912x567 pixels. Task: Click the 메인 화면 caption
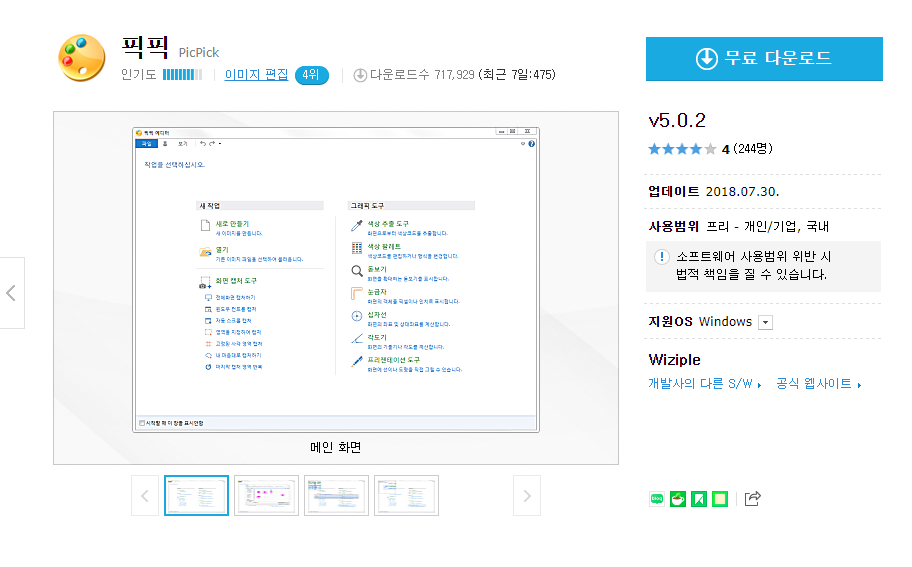tap(336, 447)
